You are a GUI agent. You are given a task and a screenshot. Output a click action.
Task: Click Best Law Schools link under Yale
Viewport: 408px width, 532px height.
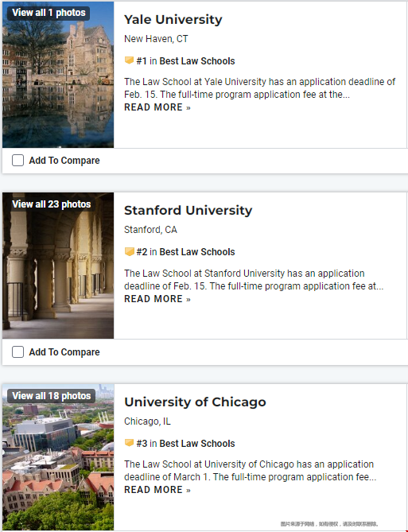[x=197, y=61]
